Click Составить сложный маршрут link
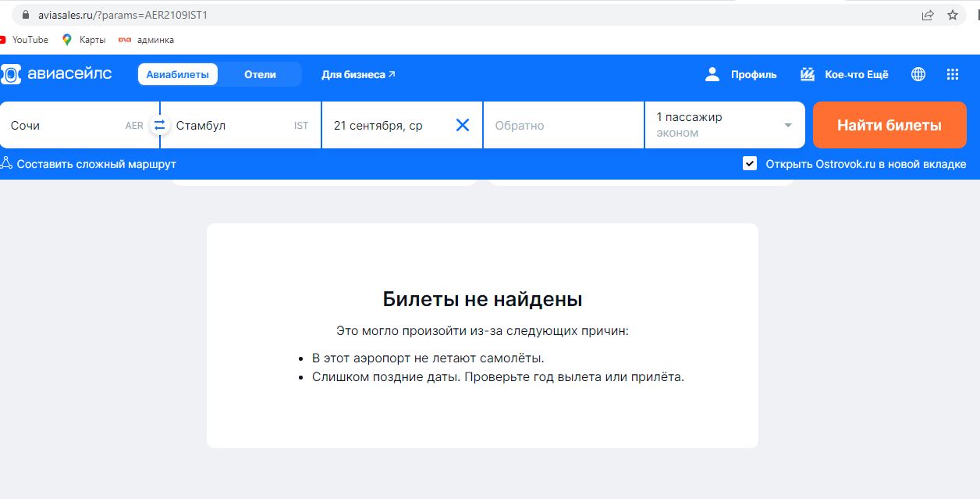980x499 pixels. coord(95,164)
